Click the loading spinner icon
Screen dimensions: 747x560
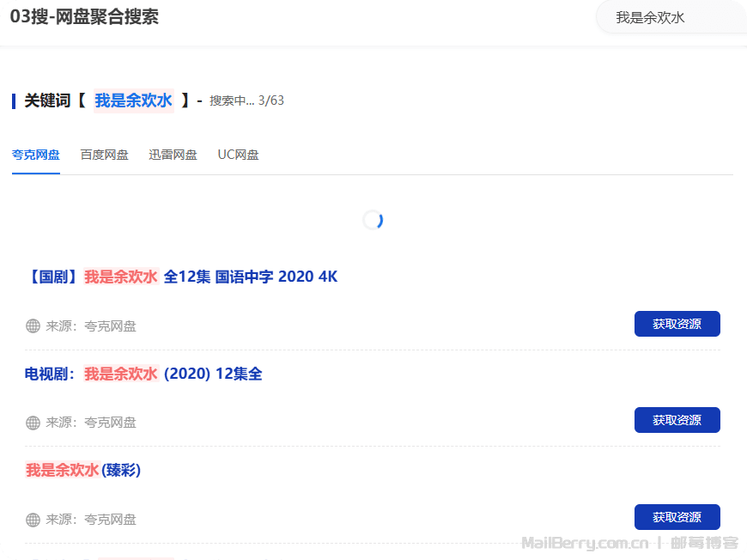[373, 221]
